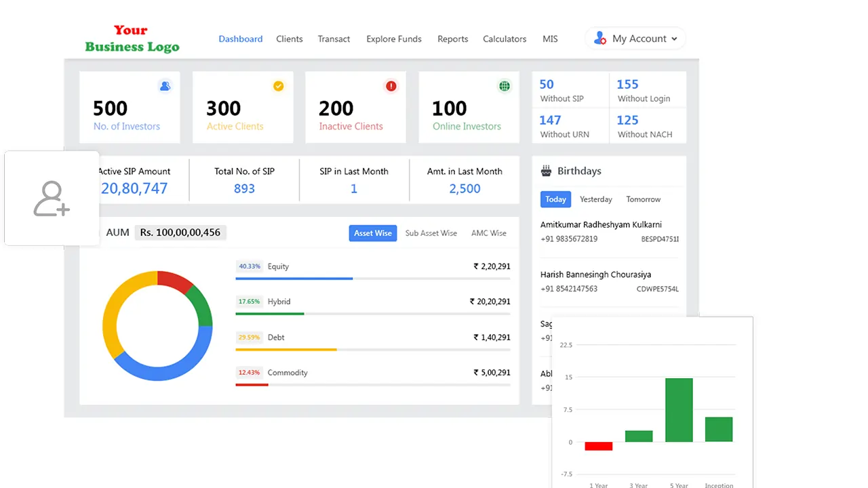Click the 5 Year green bar

[679, 410]
